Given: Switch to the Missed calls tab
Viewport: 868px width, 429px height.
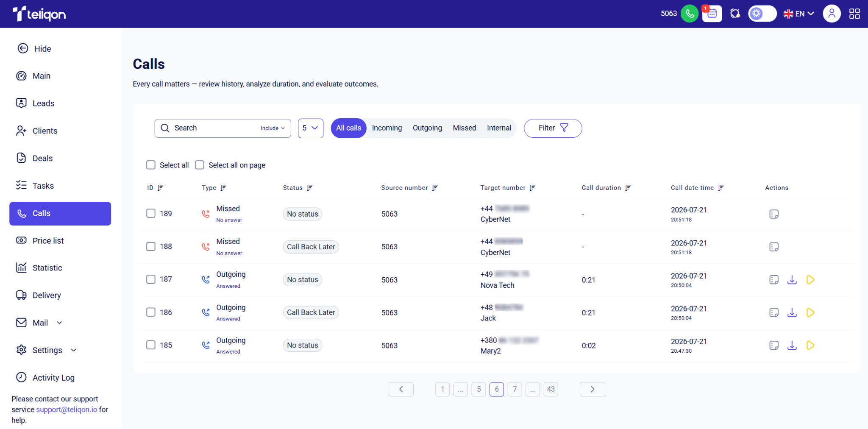Looking at the screenshot, I should (x=464, y=128).
